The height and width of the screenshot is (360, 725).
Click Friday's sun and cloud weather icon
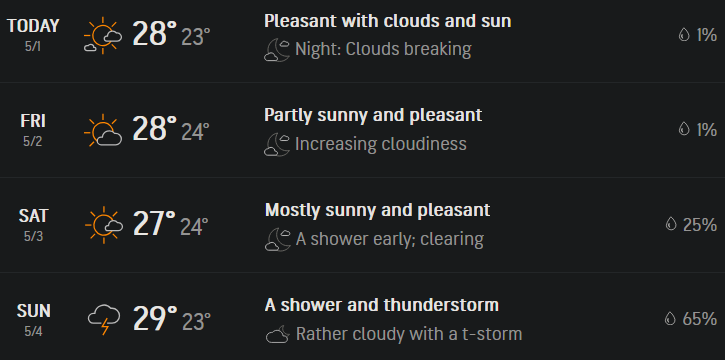[103, 130]
